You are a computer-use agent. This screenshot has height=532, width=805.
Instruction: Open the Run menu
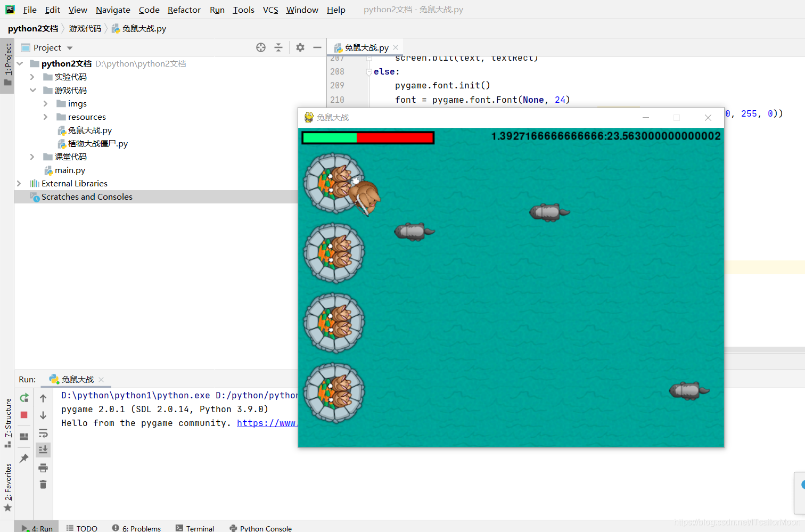[217, 10]
